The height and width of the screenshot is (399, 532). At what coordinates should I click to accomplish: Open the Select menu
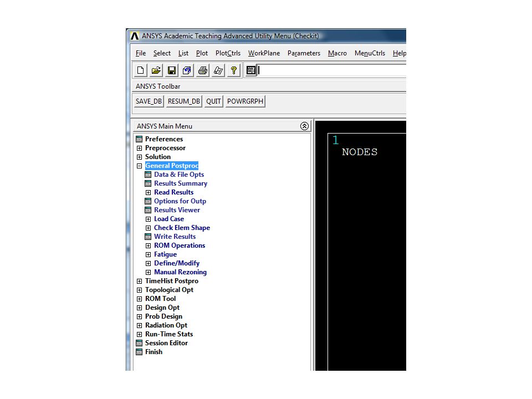coord(162,53)
